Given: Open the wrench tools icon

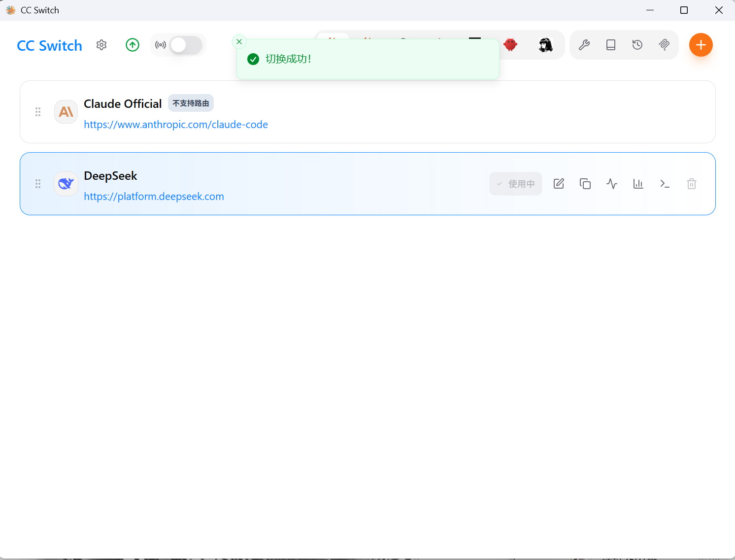Looking at the screenshot, I should point(584,45).
